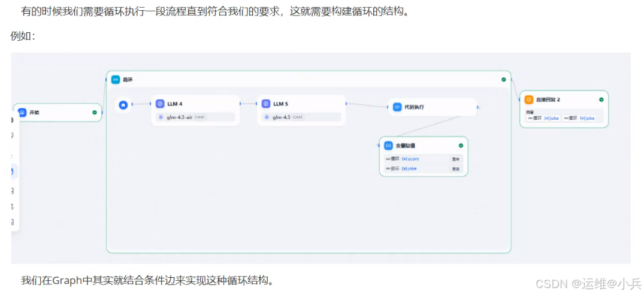Click the second 循环 joke chip in 直接回复 2
The height and width of the screenshot is (294, 644).
579,118
